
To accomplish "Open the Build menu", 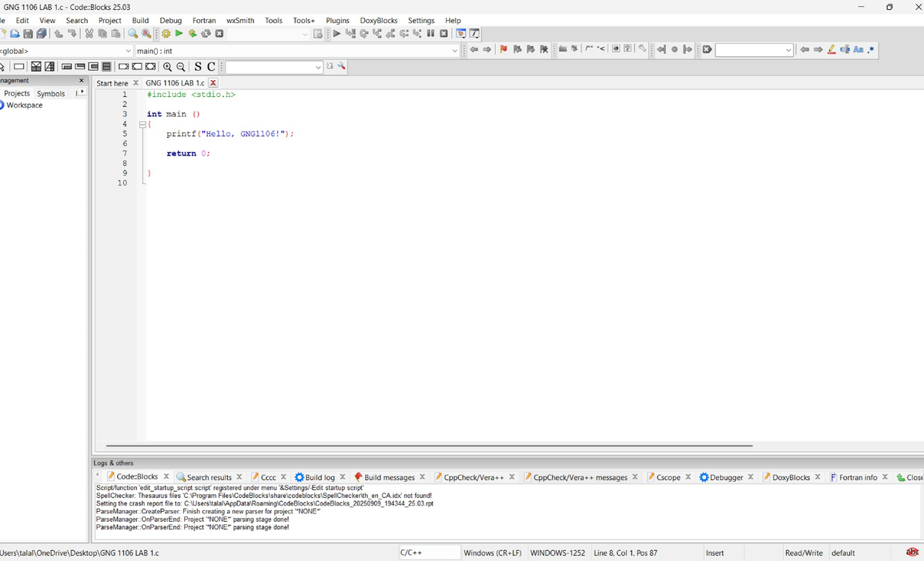I will pyautogui.click(x=141, y=20).
